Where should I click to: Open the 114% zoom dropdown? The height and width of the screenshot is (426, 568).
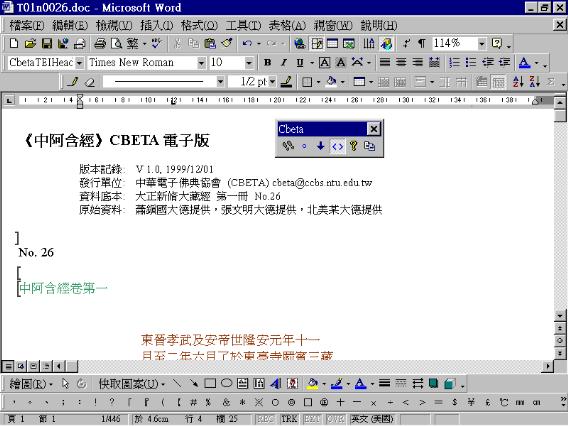[481, 44]
